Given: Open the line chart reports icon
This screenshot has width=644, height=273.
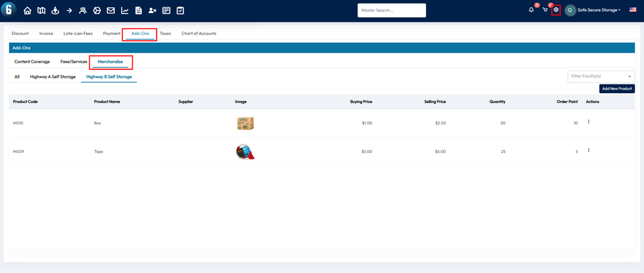Looking at the screenshot, I should pyautogui.click(x=125, y=11).
